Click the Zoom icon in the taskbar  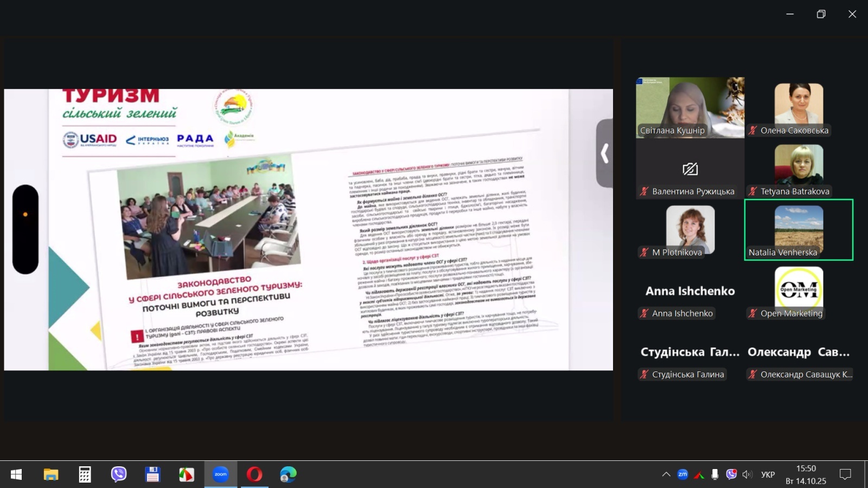(x=220, y=474)
